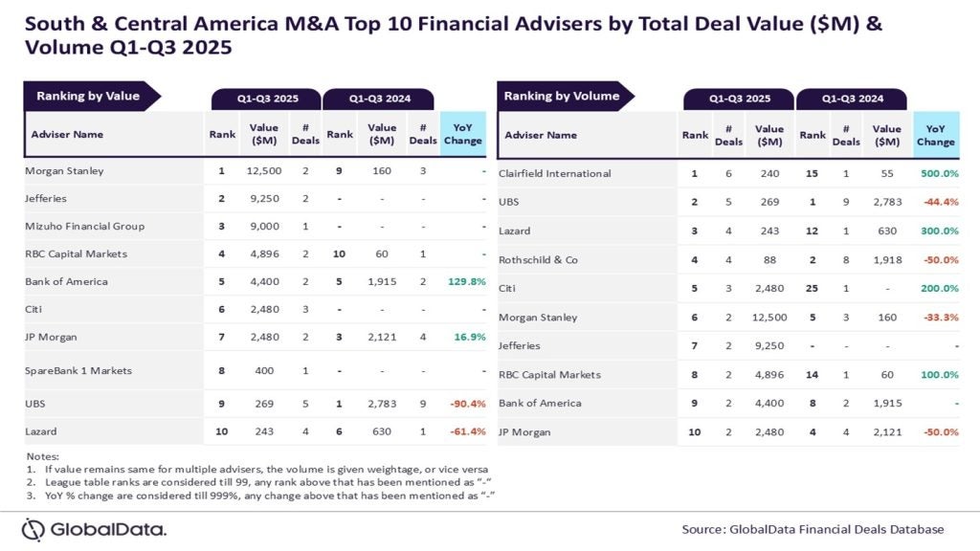Image resolution: width=980 pixels, height=551 pixels.
Task: Click the GlobalData logo icon
Action: [33, 529]
